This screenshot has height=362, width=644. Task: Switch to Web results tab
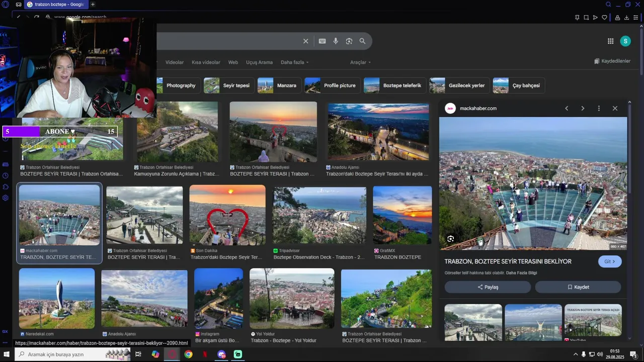tap(233, 62)
